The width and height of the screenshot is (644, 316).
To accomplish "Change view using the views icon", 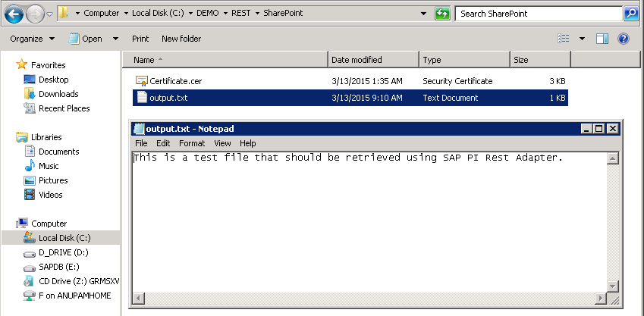I will pos(564,39).
